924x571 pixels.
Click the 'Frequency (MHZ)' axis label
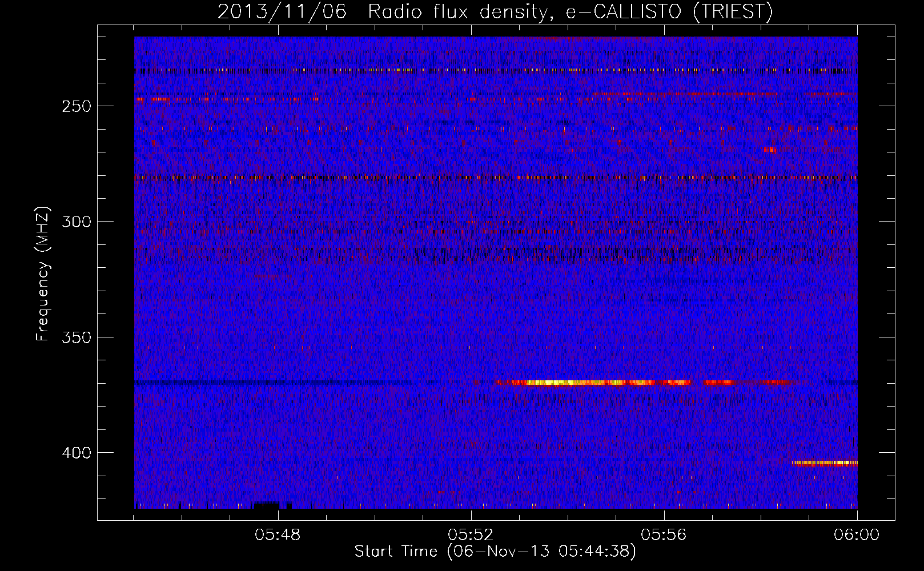pos(43,274)
